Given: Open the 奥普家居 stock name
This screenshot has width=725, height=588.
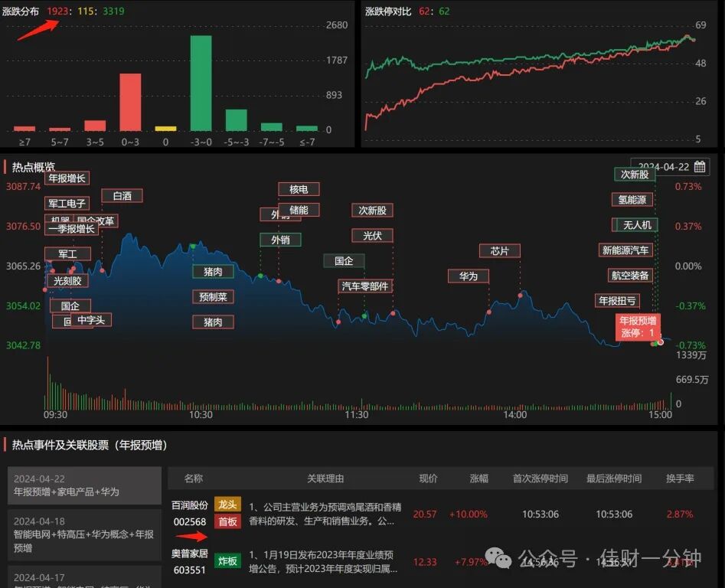Looking at the screenshot, I should tap(190, 554).
